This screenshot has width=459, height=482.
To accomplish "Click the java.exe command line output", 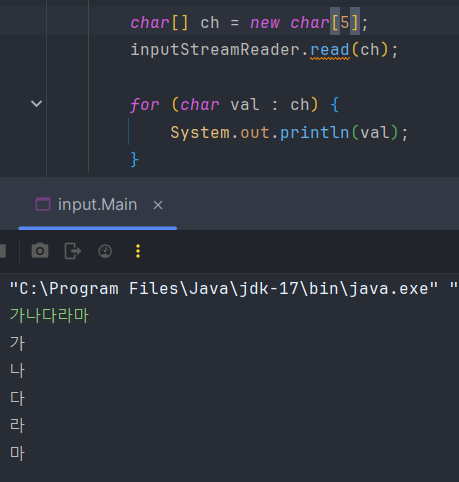I will tap(234, 288).
